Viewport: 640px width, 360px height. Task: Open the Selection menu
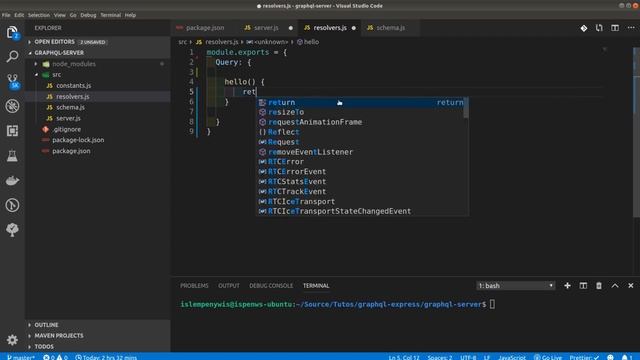click(39, 15)
